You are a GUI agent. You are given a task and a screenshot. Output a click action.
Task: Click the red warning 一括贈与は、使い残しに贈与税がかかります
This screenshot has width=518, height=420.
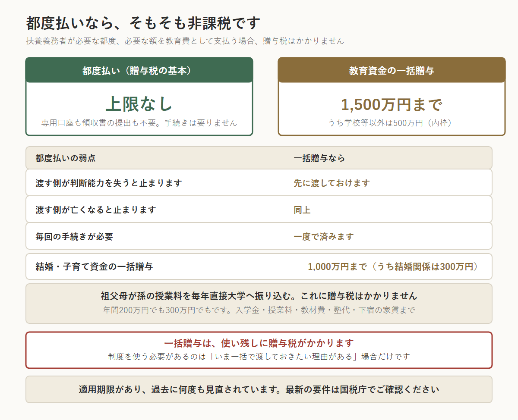pos(259,343)
